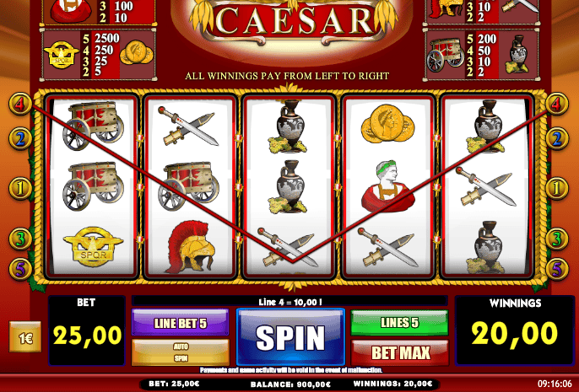Select left payline 2 blue marker
The height and width of the screenshot is (392, 579).
(20, 138)
